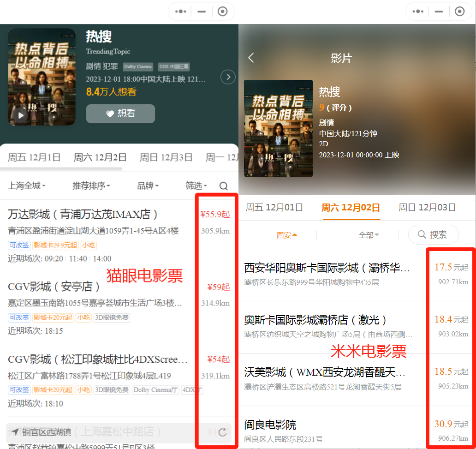Screen dimensions: 476x449
Task: Minimize the right mini-program using the dash icon
Action: tap(439, 12)
